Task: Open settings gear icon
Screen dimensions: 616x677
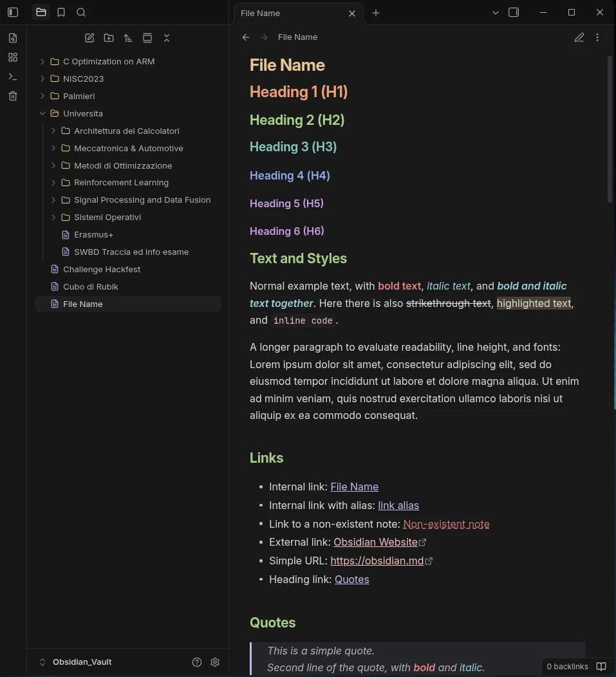Action: [x=215, y=662]
